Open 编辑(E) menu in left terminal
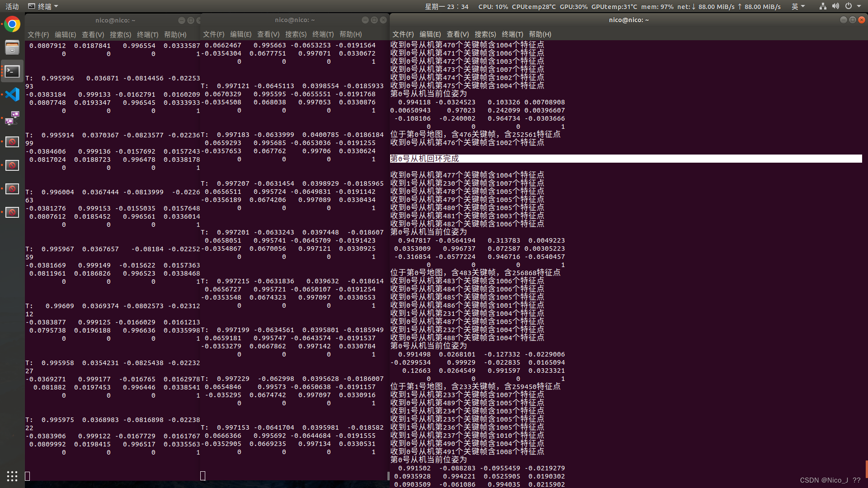 point(66,34)
